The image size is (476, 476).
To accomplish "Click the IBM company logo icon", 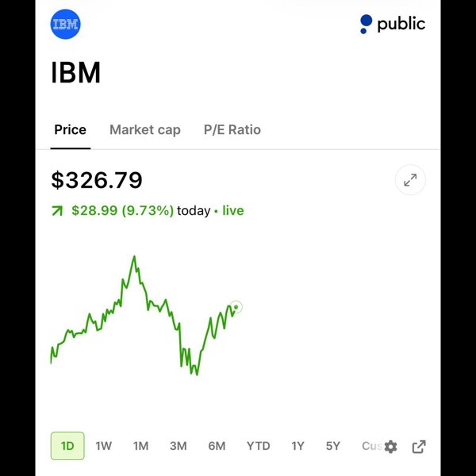I will tap(65, 25).
